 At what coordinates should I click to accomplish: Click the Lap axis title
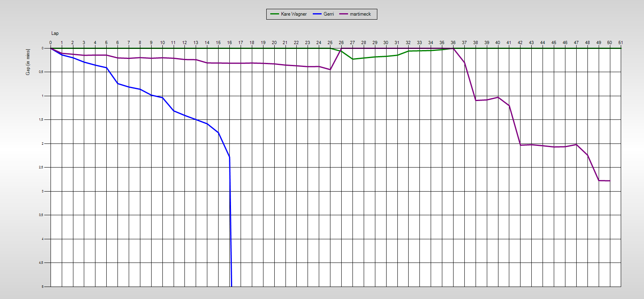(55, 33)
